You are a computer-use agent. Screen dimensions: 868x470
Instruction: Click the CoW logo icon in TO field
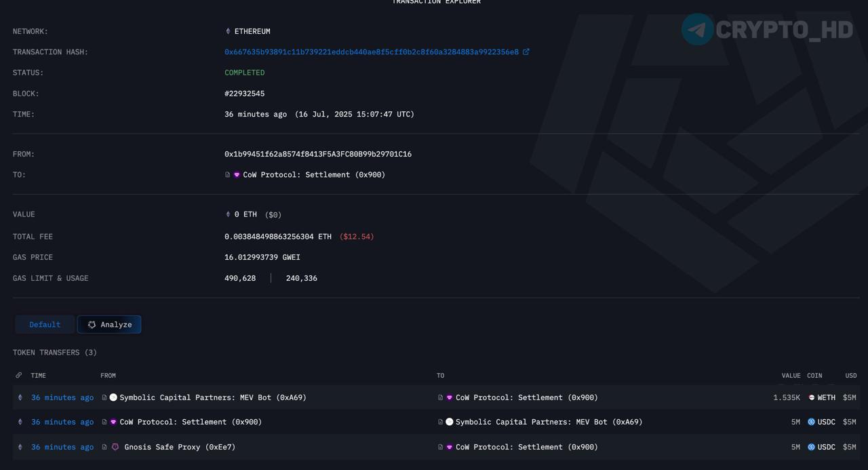[237, 174]
